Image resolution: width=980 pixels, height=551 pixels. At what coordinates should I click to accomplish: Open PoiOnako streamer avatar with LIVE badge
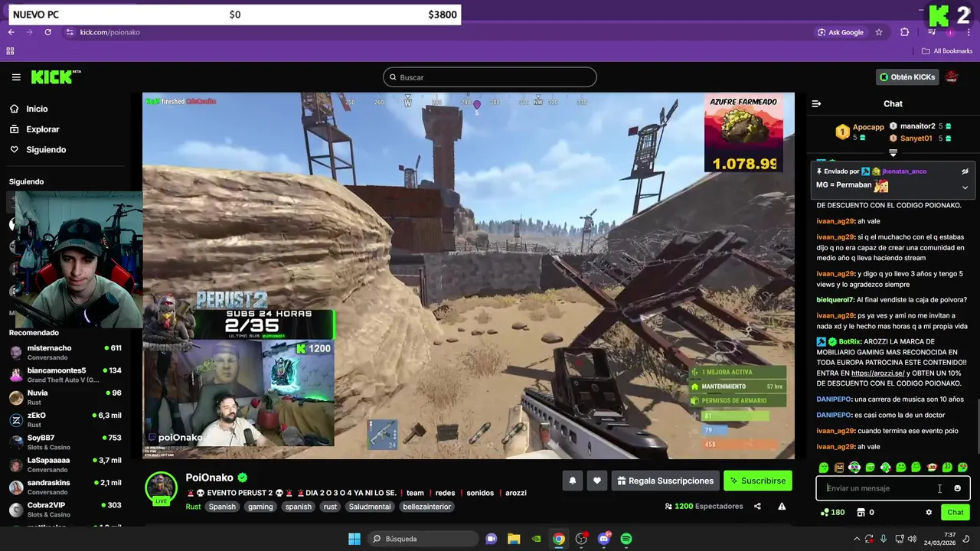pos(162,488)
